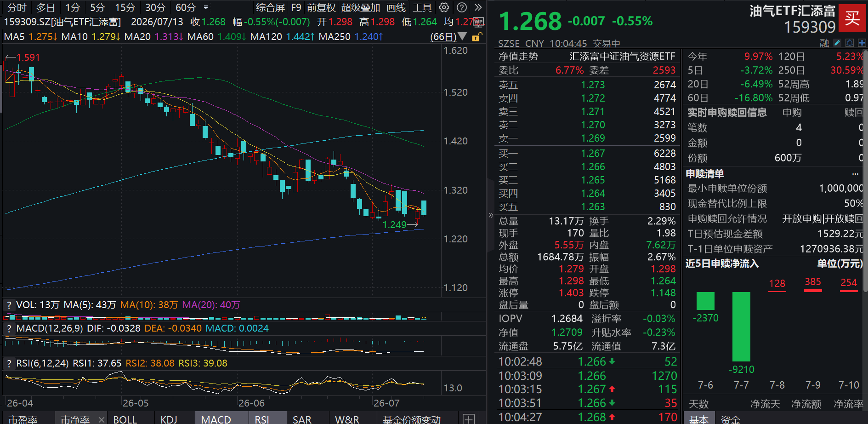This screenshot has height=424, width=868.
Task: Toggle the MACD indicator tab
Action: pyautogui.click(x=216, y=419)
